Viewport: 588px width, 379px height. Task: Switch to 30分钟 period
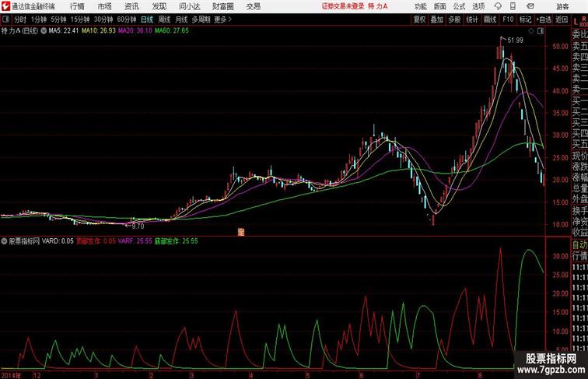(x=103, y=19)
